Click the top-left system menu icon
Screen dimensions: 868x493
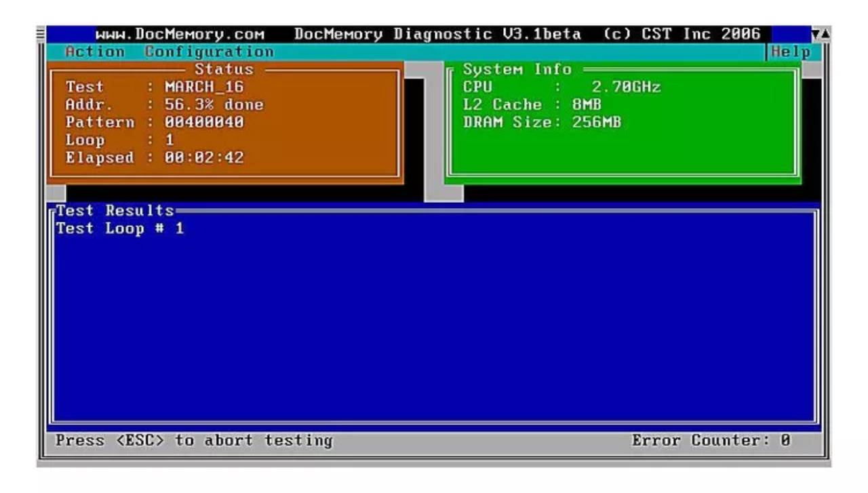click(x=40, y=34)
